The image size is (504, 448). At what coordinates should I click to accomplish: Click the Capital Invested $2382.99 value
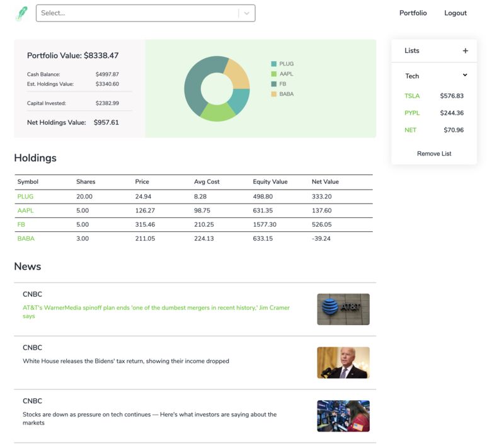pyautogui.click(x=107, y=103)
